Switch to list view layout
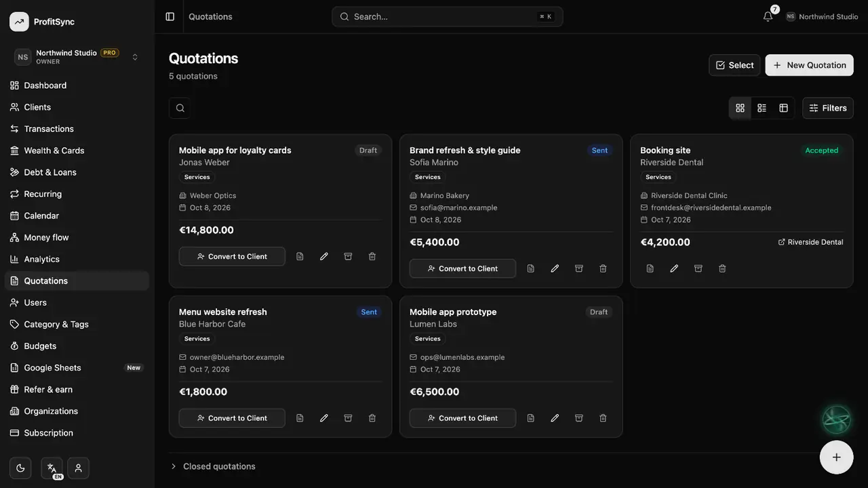 click(762, 108)
